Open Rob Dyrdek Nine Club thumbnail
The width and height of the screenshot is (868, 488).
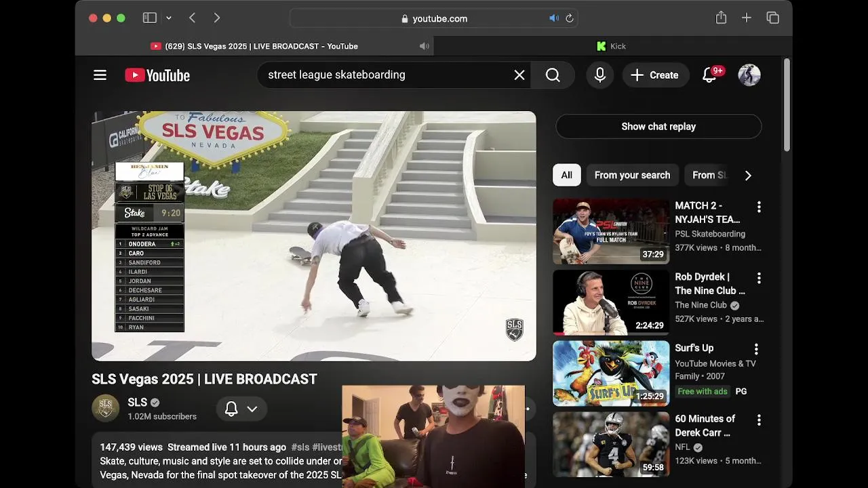point(611,302)
